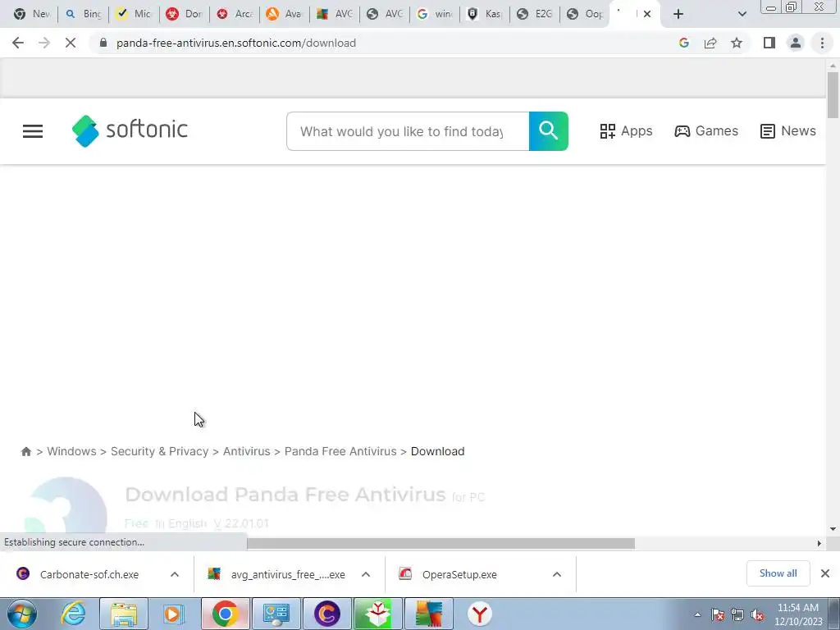This screenshot has width=840, height=630.
Task: Click the vertical scrollbar down arrow
Action: click(x=833, y=529)
